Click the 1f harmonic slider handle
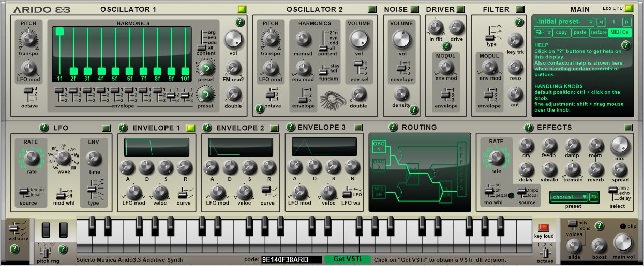This screenshot has width=644, height=266. coord(59,32)
